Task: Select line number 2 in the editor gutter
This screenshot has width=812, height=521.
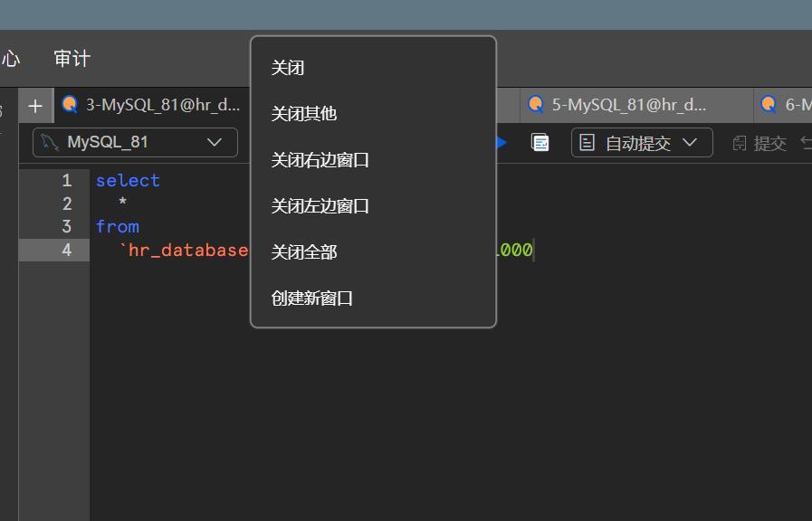Action: click(x=67, y=204)
